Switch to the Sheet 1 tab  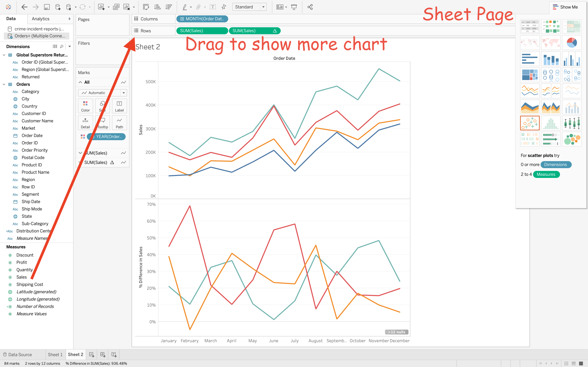(55, 355)
